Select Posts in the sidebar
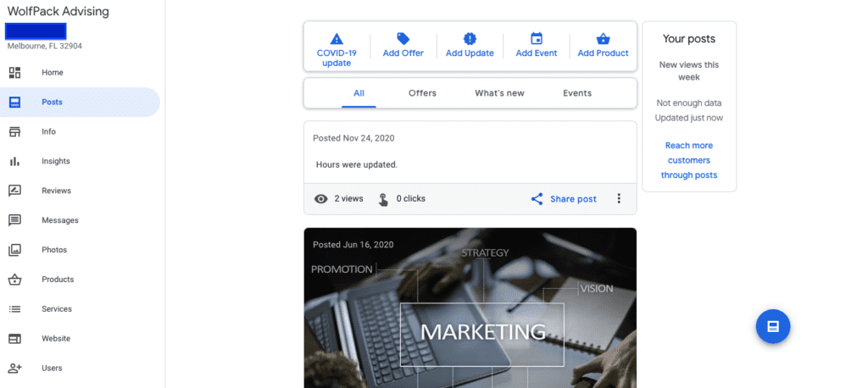This screenshot has height=388, width=868. pos(80,102)
